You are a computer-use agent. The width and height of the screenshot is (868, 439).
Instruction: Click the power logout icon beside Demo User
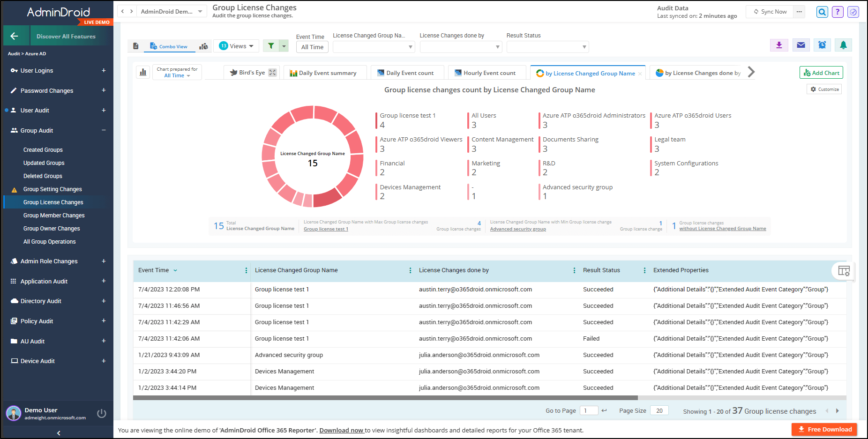tap(101, 413)
